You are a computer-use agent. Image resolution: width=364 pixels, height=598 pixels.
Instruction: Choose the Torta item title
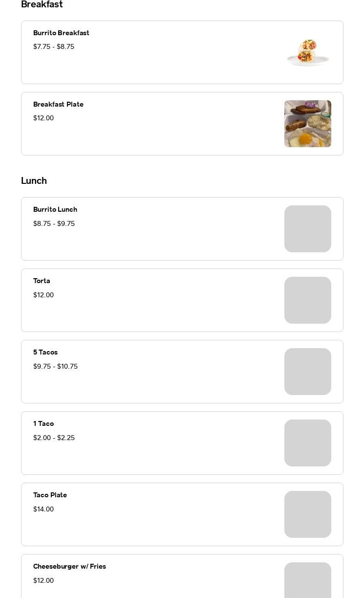42,281
